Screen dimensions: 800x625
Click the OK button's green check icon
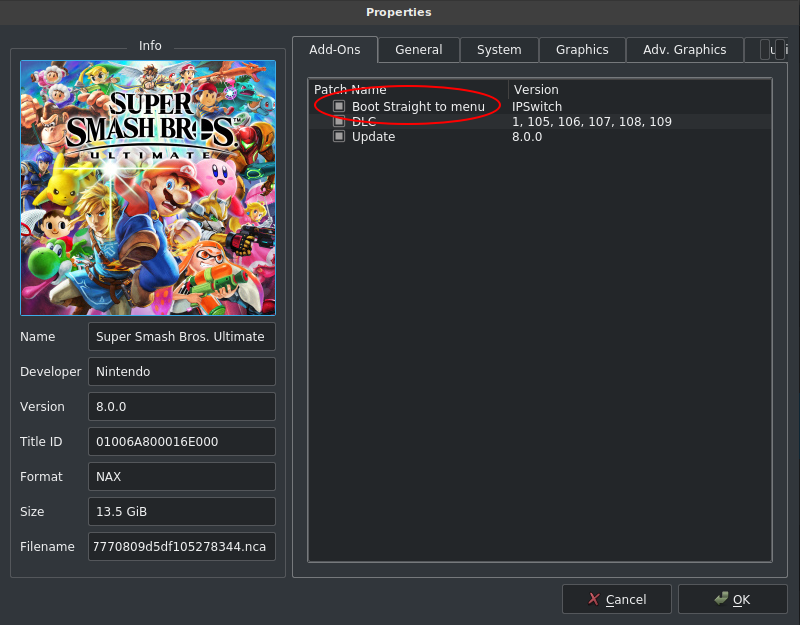coord(720,599)
